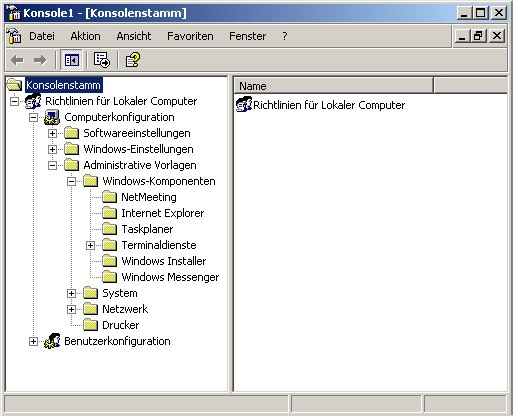Click the Administrative Vorlagen folder icon

(71, 165)
